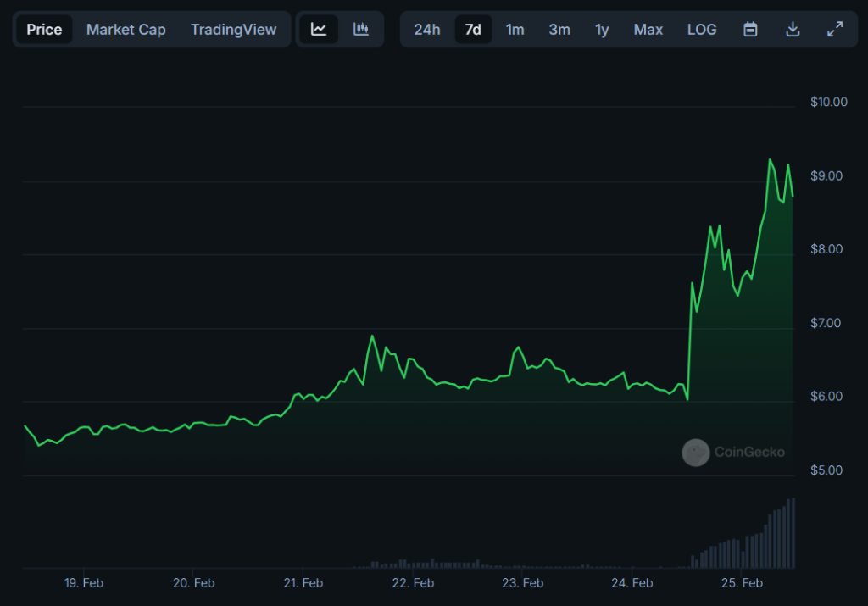Select the Price tab
The width and height of the screenshot is (868, 606).
(44, 30)
